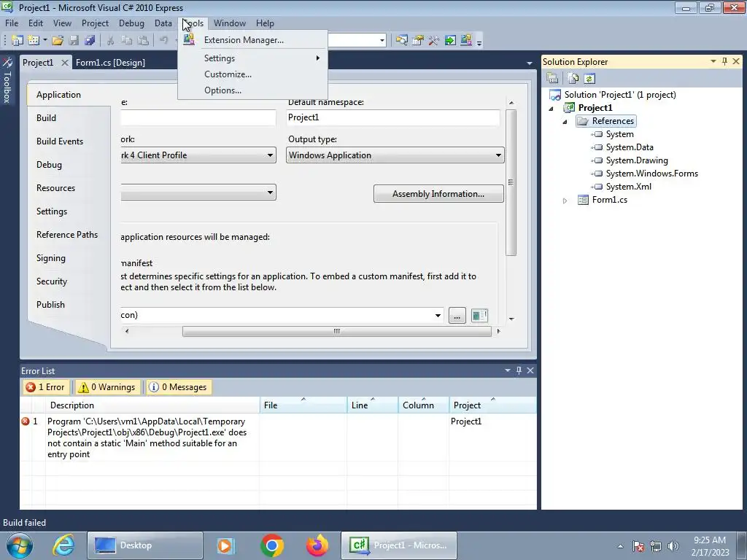Click Solution Explorer Refresh icon
Image resolution: width=747 pixels, height=560 pixels.
[x=589, y=79]
